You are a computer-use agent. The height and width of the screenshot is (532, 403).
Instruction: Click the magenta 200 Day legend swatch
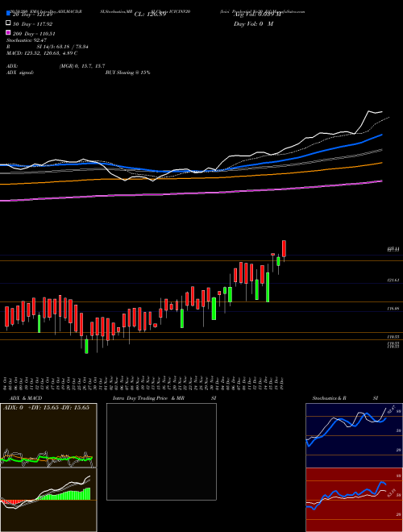(x=8, y=32)
